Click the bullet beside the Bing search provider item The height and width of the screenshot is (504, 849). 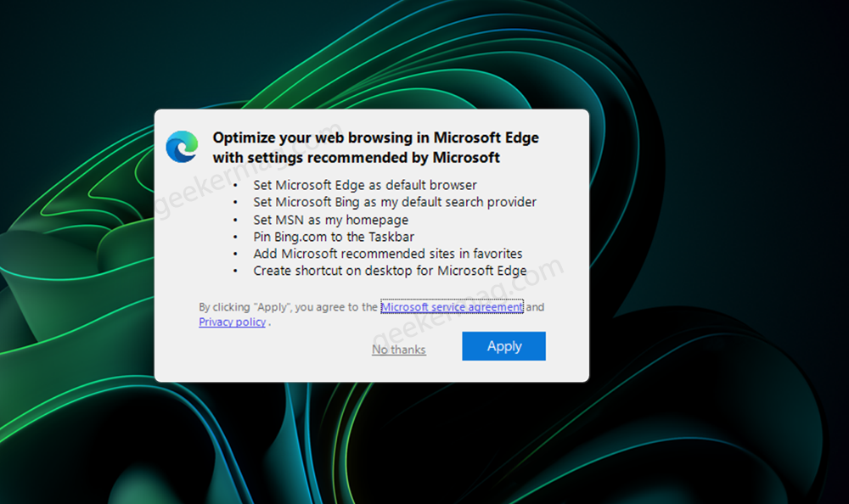tap(235, 203)
